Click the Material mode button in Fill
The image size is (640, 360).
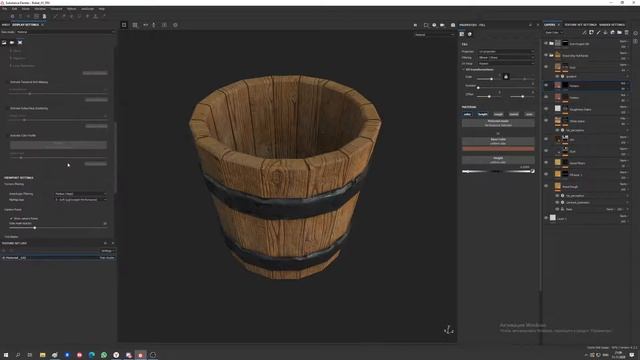pyautogui.click(x=498, y=123)
